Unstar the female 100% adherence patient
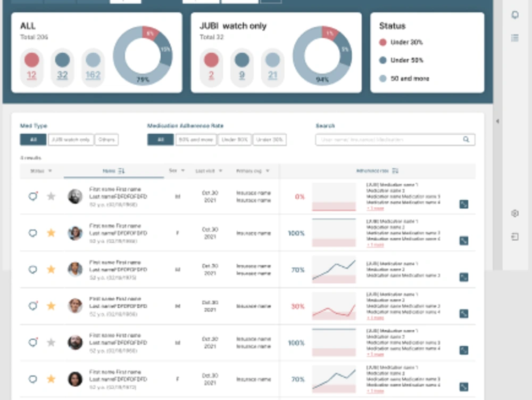532x400 pixels. (x=51, y=233)
